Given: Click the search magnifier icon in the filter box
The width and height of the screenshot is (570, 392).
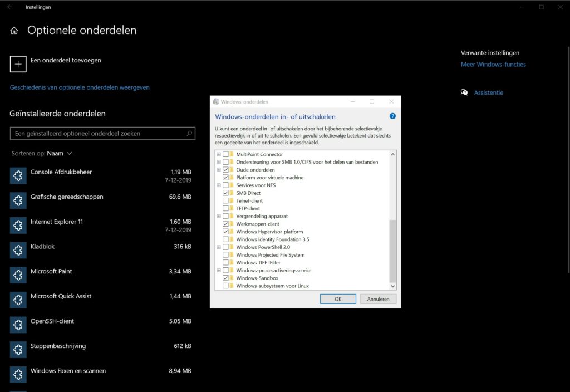Looking at the screenshot, I should [x=189, y=134].
